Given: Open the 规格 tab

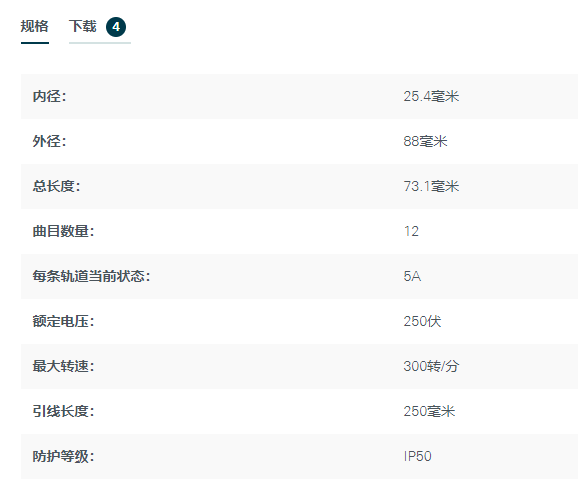Looking at the screenshot, I should click(x=35, y=27).
